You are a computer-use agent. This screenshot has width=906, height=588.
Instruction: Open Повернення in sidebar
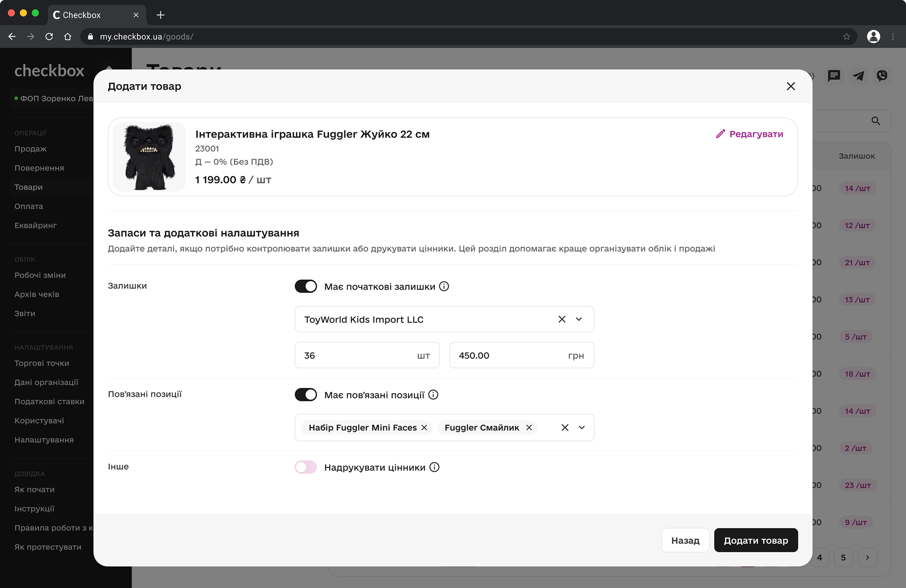click(39, 168)
